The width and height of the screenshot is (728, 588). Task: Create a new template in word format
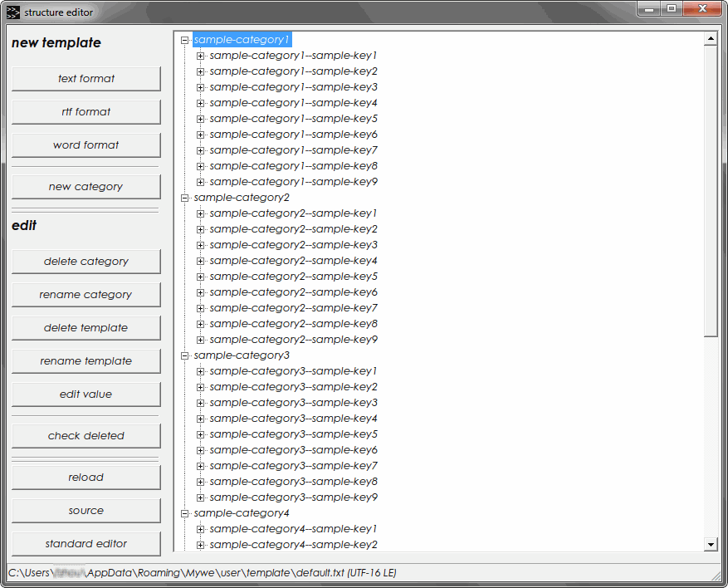click(86, 145)
